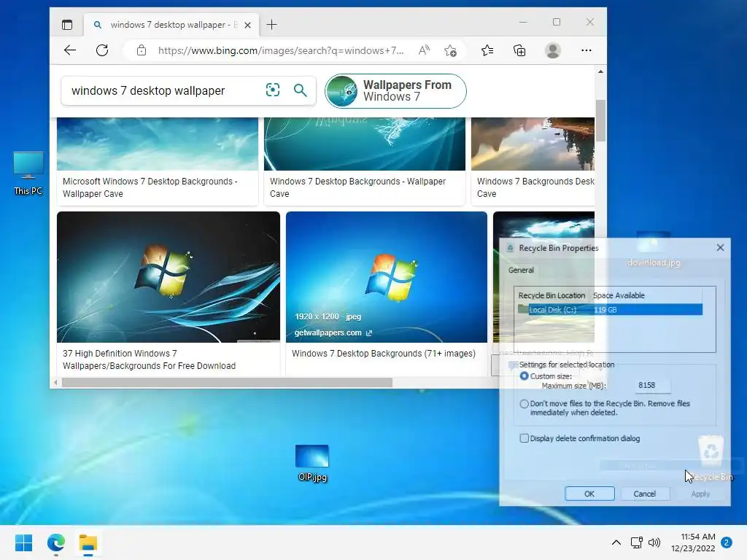This screenshot has height=560, width=747.
Task: Switch to the General tab in Properties
Action: click(521, 270)
